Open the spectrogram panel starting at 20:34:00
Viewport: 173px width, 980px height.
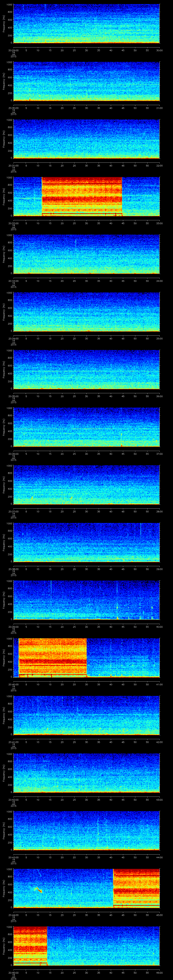tap(86, 312)
